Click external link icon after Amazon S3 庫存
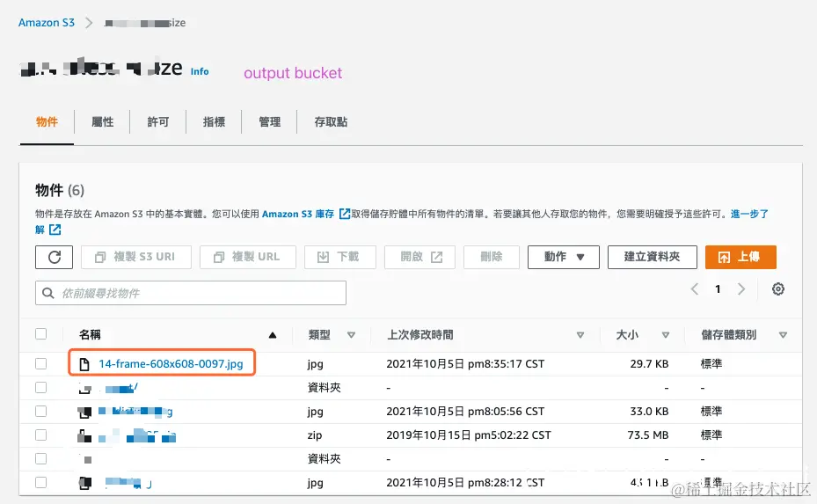Image resolution: width=817 pixels, height=504 pixels. point(345,214)
